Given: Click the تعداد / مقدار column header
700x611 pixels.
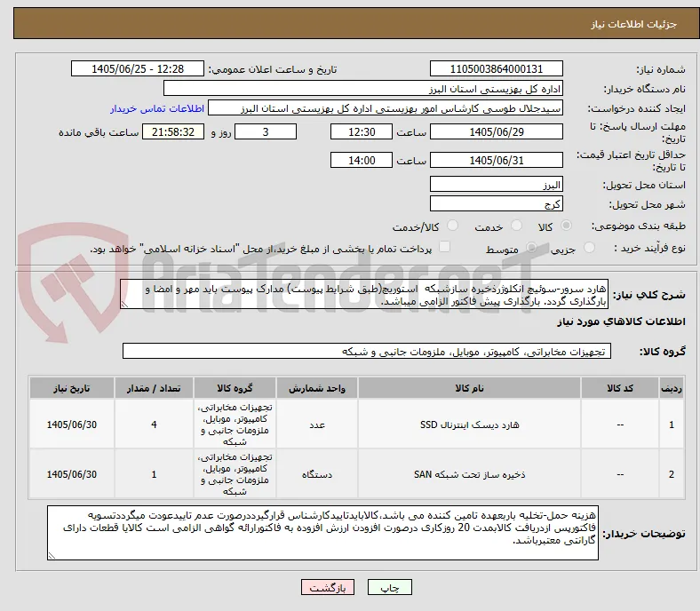Looking at the screenshot, I should click(154, 388).
